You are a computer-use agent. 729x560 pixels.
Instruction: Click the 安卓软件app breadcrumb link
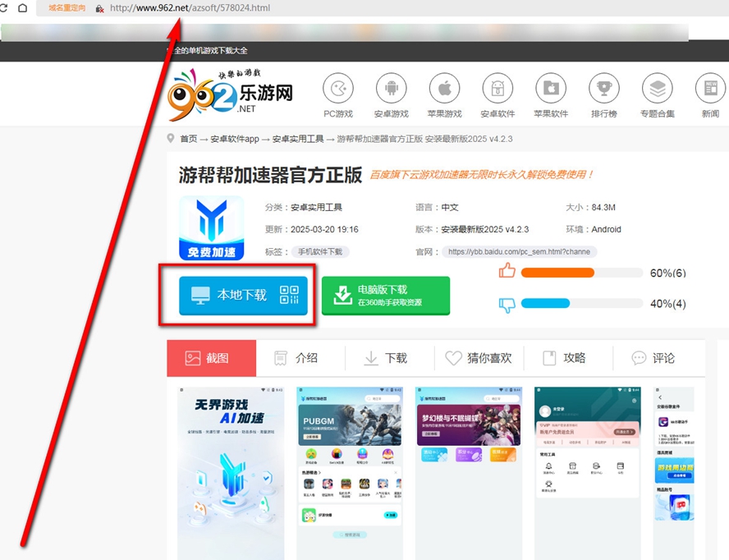pyautogui.click(x=234, y=139)
